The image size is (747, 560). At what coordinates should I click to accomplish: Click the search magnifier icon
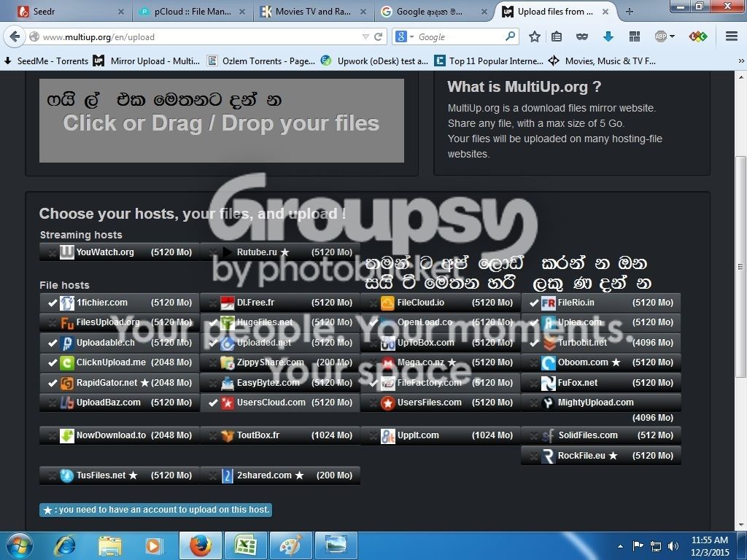pos(510,36)
